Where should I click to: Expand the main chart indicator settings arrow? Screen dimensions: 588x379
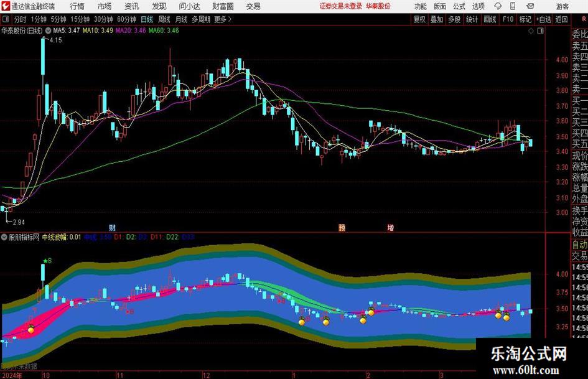tap(48, 30)
